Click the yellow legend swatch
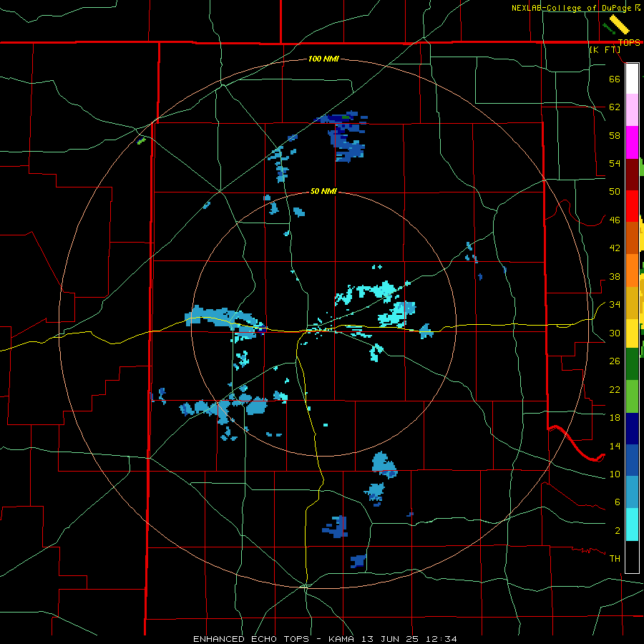644x644 pixels. coord(632,333)
